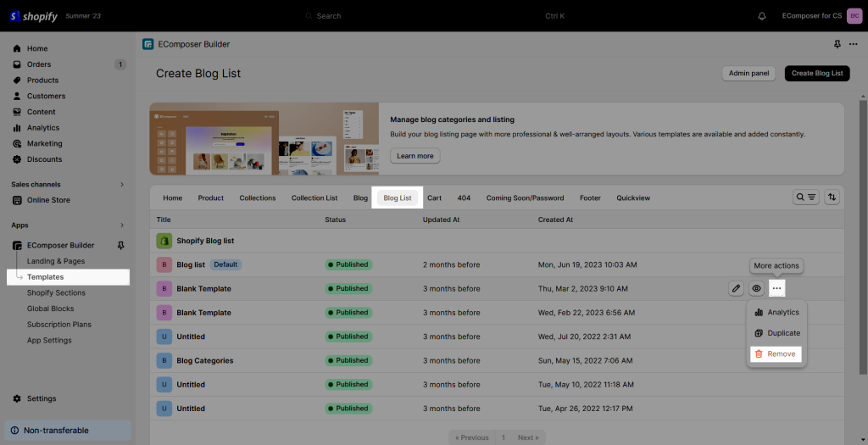This screenshot has width=868, height=445.
Task: Click the Non-transferable banner
Action: tap(68, 430)
